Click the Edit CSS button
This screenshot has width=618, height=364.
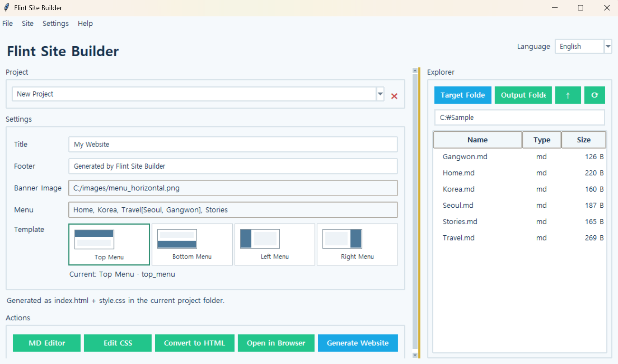click(118, 343)
